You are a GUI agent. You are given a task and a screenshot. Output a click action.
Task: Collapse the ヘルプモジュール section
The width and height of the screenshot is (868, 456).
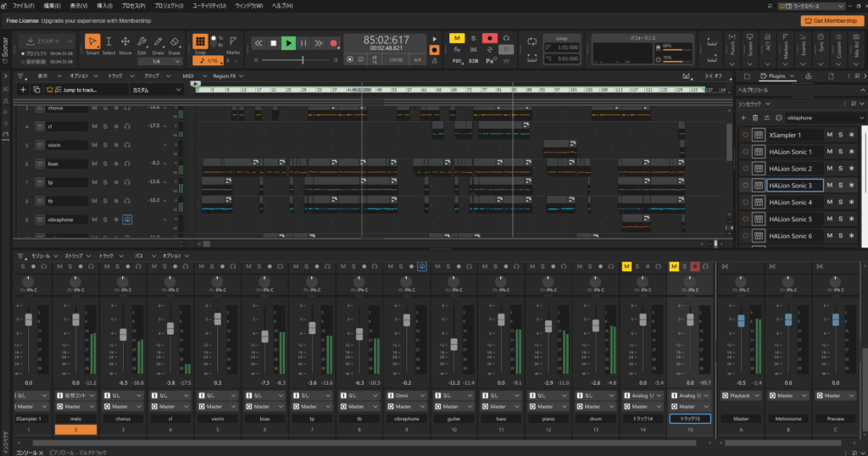pyautogui.click(x=862, y=90)
